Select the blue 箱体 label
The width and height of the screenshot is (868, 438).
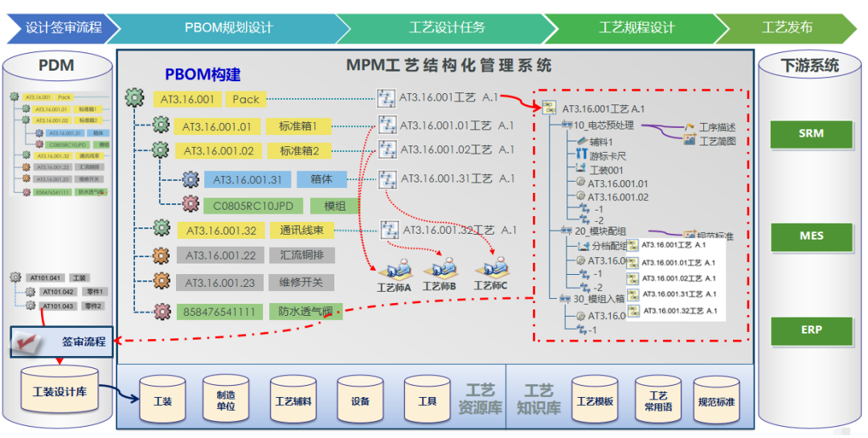(x=315, y=180)
